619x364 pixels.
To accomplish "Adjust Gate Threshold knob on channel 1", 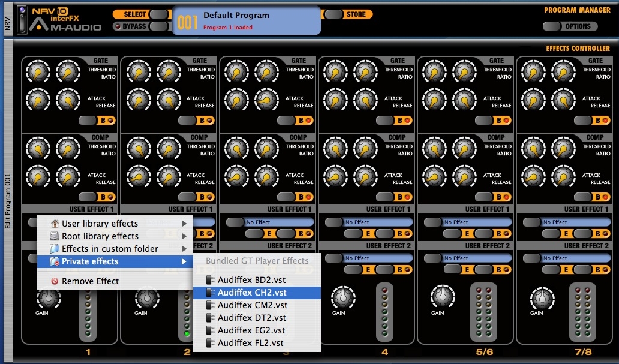I will coord(38,72).
